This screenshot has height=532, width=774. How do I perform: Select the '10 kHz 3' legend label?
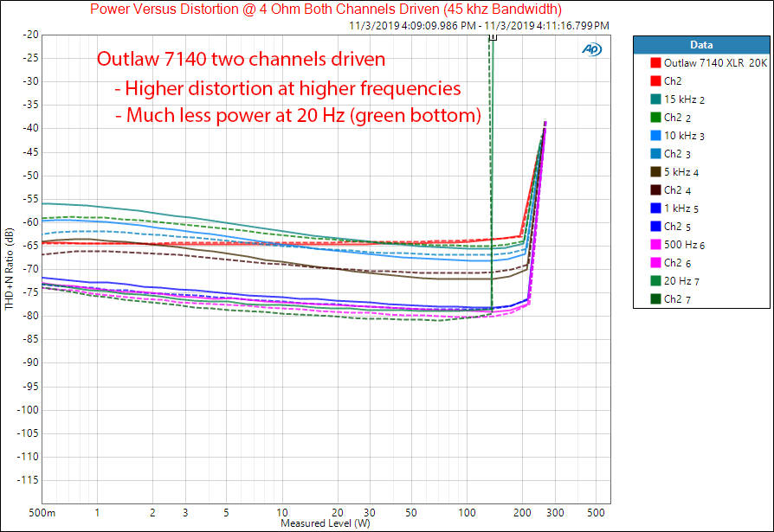pyautogui.click(x=684, y=136)
